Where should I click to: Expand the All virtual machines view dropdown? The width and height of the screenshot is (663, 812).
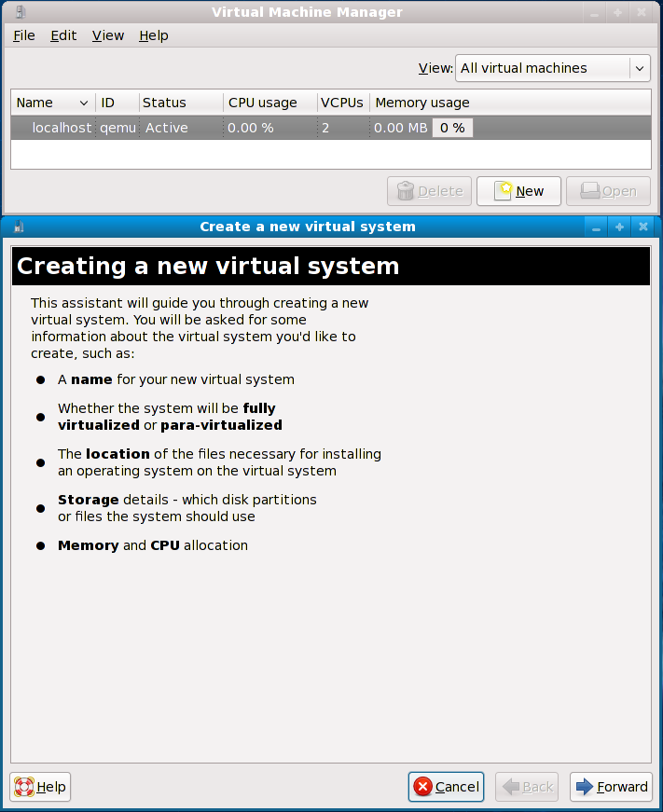pyautogui.click(x=553, y=68)
